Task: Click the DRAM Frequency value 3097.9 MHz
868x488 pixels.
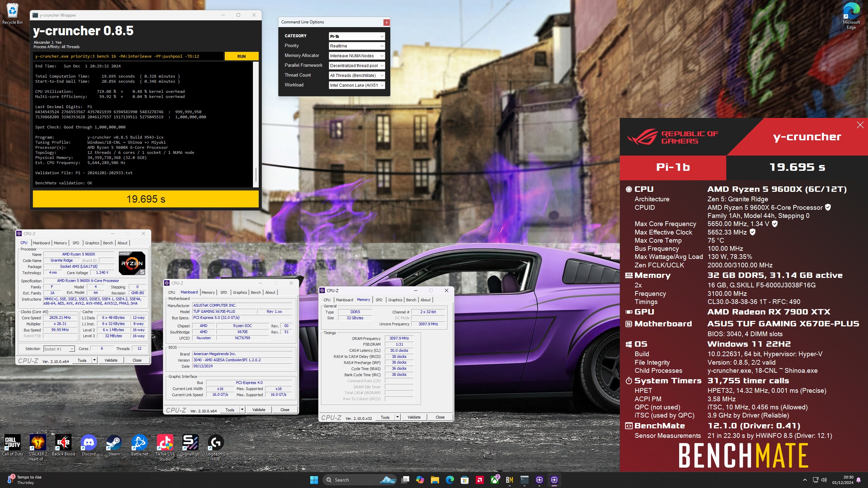Action: coord(399,338)
